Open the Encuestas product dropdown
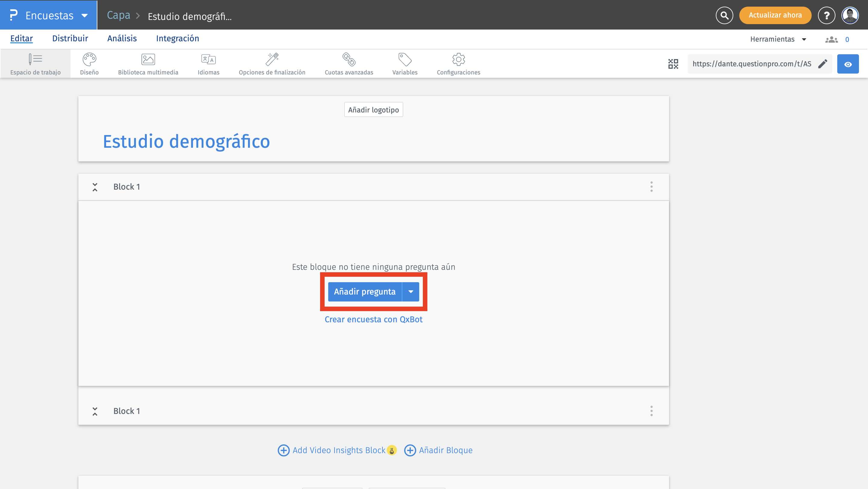The width and height of the screenshot is (868, 489). tap(85, 15)
